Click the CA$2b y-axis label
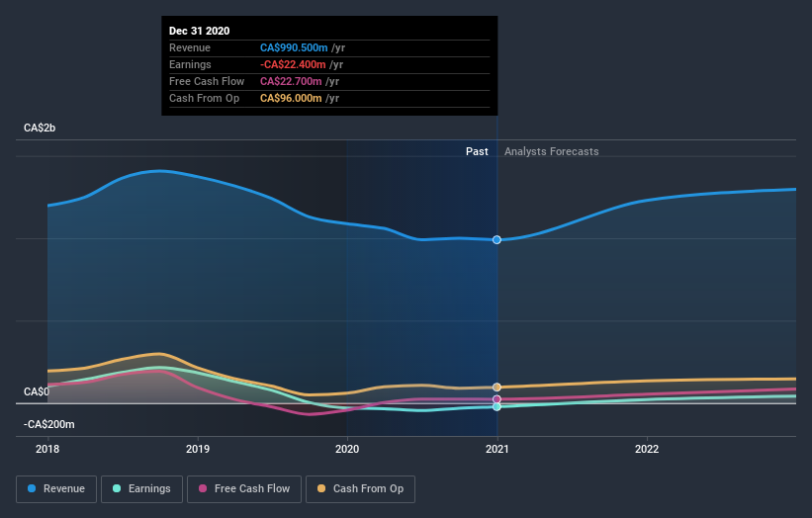Screen dimensions: 812x518 pos(40,128)
